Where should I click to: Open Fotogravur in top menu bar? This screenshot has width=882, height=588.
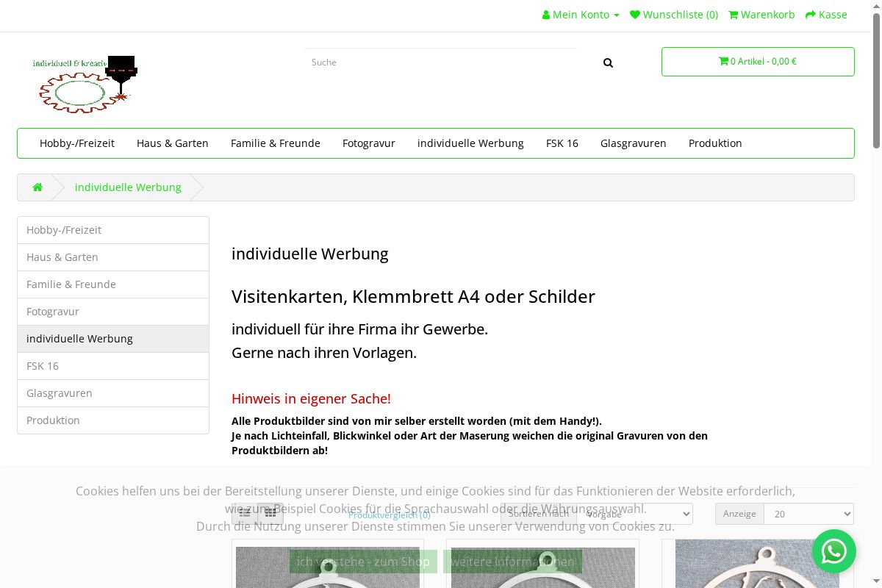coord(369,143)
